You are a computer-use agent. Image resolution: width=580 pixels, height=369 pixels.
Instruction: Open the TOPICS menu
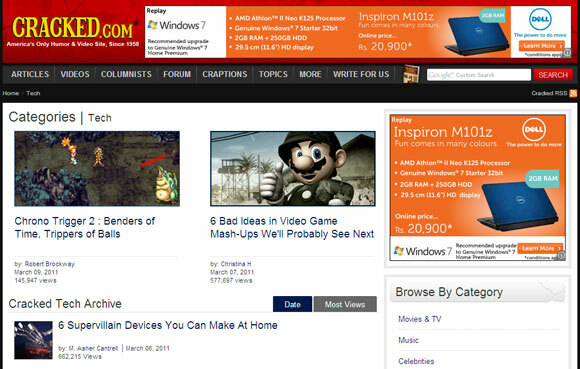coord(273,74)
